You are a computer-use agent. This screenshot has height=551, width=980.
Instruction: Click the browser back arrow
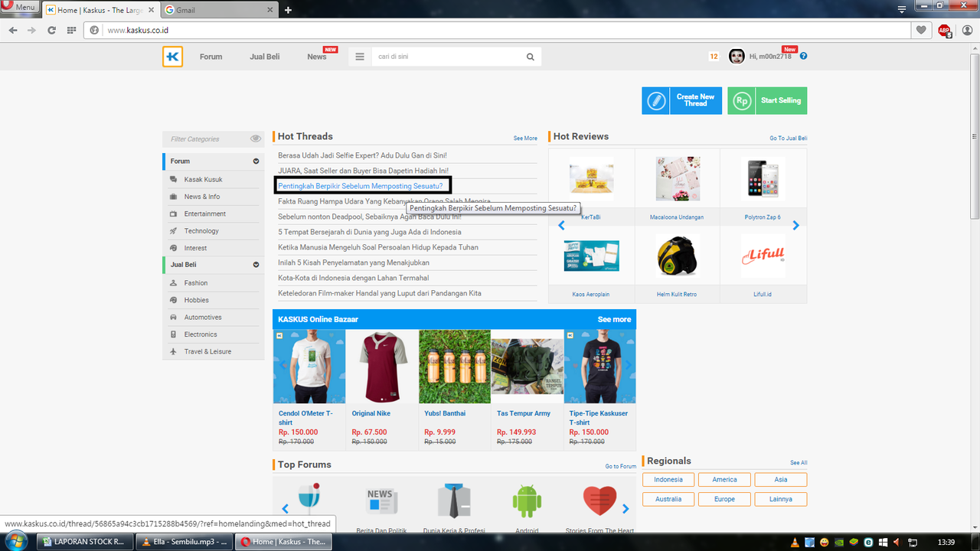click(x=13, y=30)
